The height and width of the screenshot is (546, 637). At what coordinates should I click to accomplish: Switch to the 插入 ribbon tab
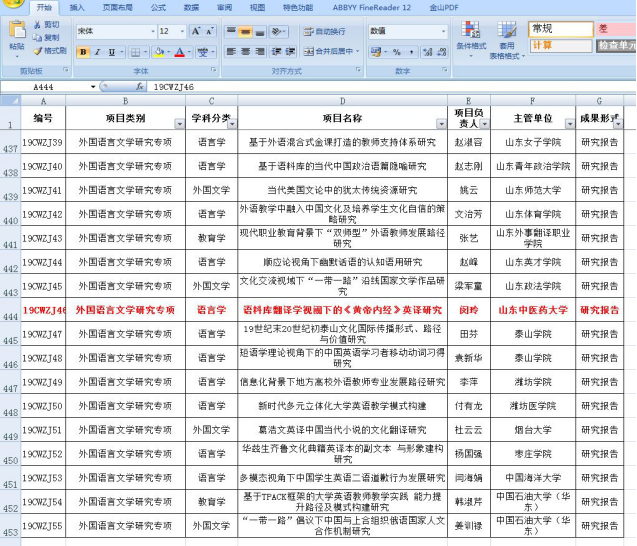77,7
